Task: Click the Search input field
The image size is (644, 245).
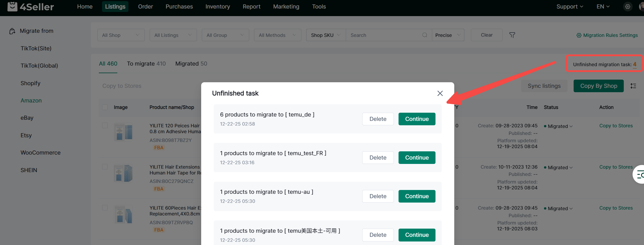Action: pyautogui.click(x=384, y=35)
